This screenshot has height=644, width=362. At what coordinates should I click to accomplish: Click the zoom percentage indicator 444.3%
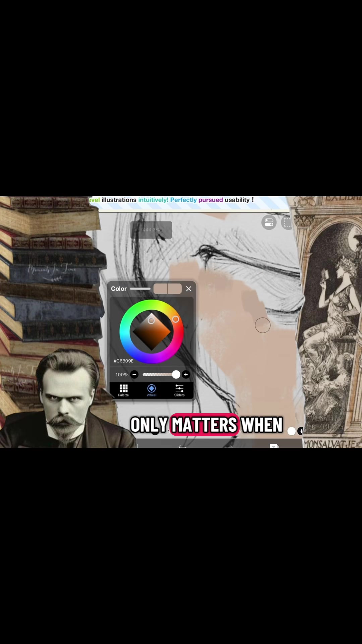tap(151, 230)
